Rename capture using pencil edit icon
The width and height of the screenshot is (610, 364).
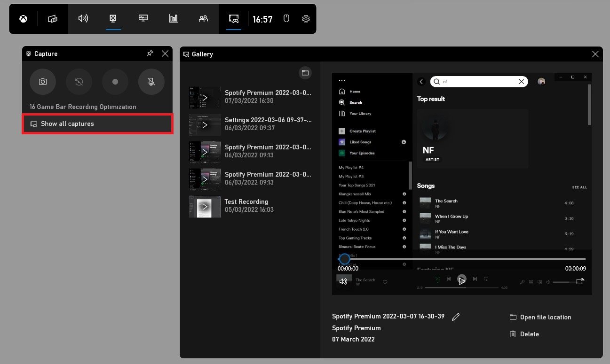455,317
